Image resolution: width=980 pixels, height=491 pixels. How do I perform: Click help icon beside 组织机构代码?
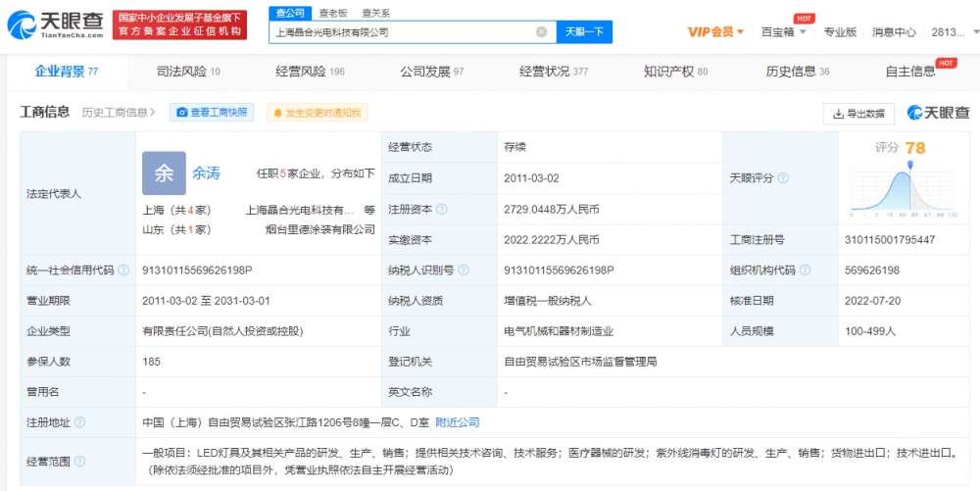coord(805,270)
